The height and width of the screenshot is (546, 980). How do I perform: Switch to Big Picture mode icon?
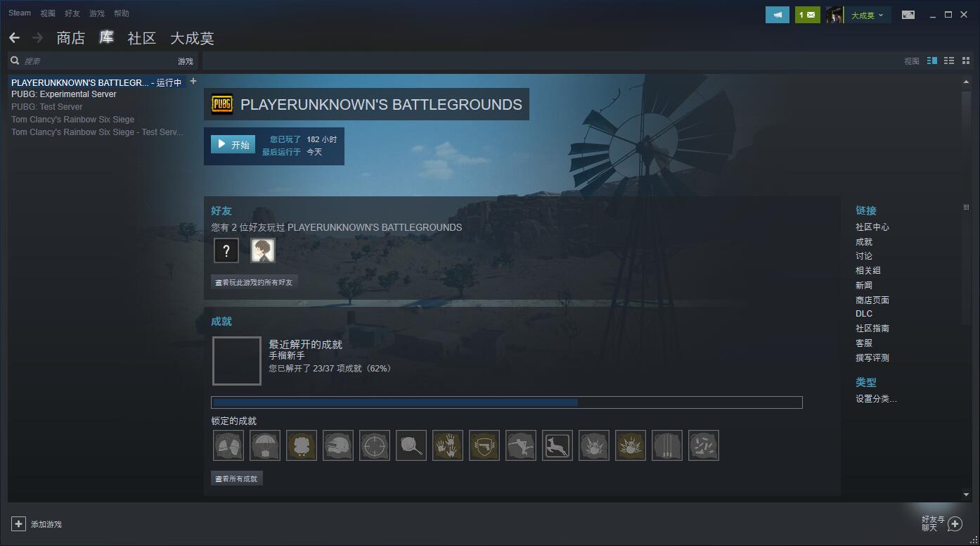coord(908,15)
